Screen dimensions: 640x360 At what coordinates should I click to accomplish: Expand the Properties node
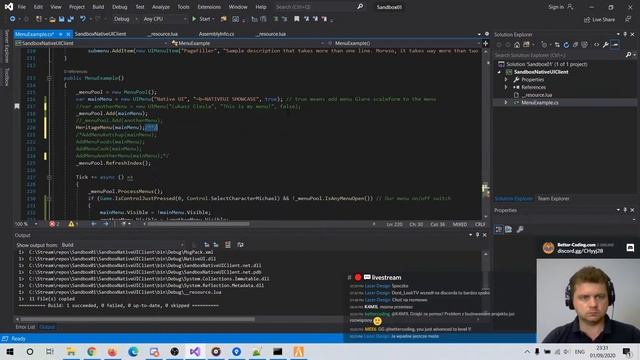click(x=506, y=80)
